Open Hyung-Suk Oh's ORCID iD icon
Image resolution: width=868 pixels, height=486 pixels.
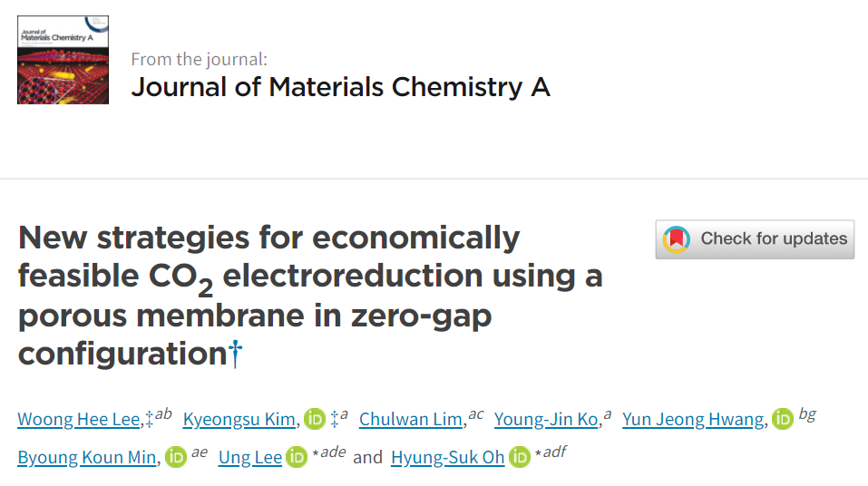click(x=520, y=457)
